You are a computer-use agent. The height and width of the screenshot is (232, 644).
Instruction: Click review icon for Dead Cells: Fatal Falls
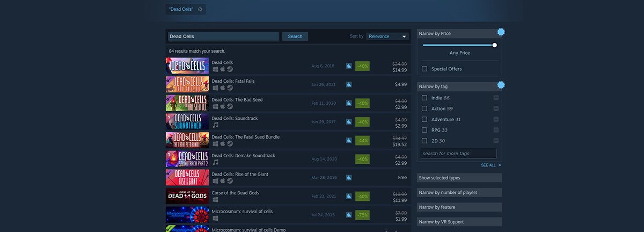pos(349,84)
